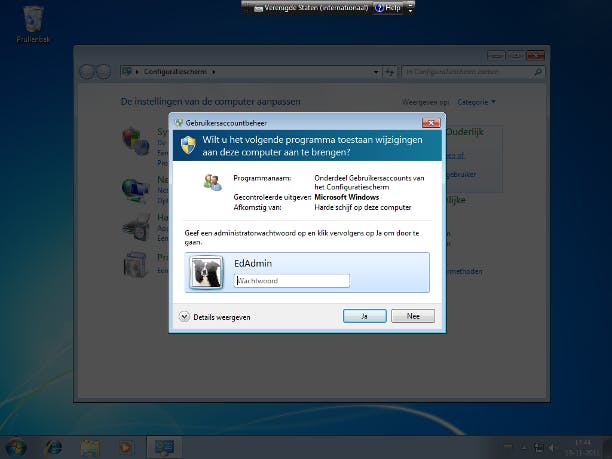Open the Windows Start orb
Screen dimensions: 612x459
16,447
